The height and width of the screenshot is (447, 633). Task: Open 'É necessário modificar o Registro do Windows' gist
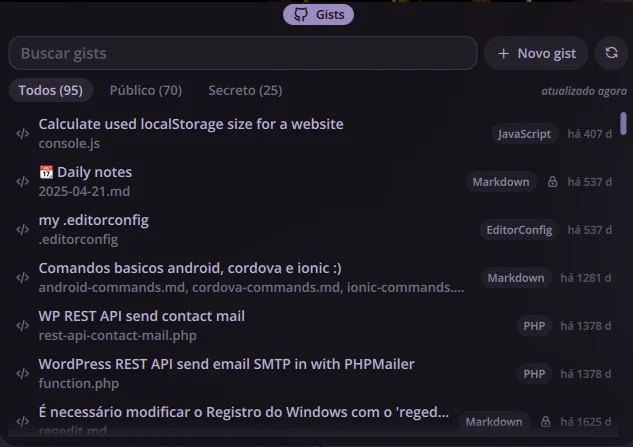[x=244, y=412]
